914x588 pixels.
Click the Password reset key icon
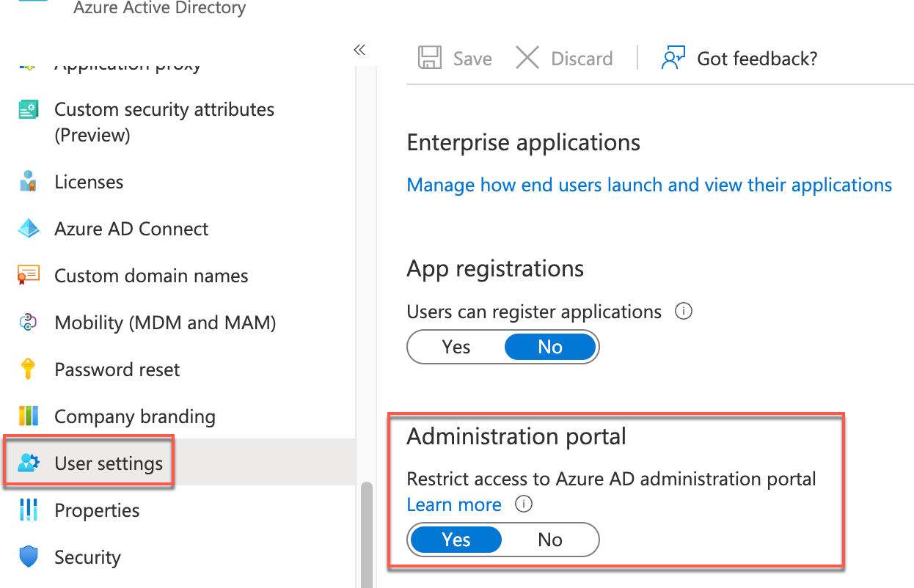click(28, 370)
